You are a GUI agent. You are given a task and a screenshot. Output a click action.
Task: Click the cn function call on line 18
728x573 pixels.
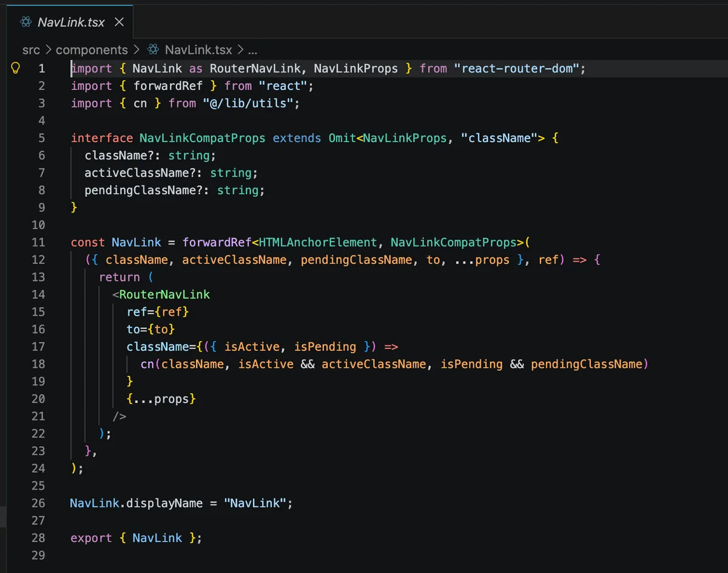tap(147, 364)
